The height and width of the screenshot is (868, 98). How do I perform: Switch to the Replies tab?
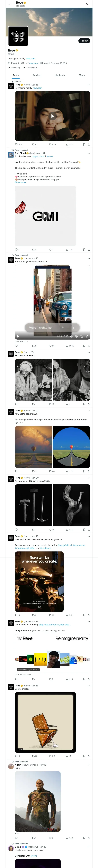(36, 75)
